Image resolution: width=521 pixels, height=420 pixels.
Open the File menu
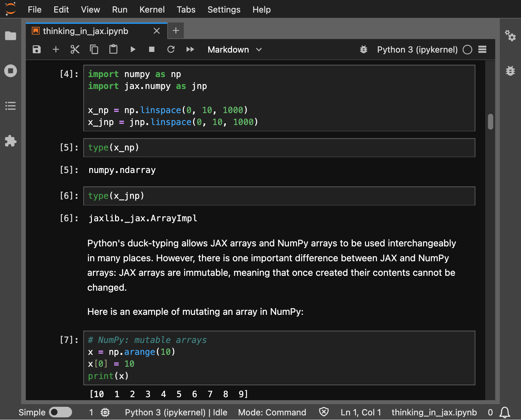[35, 10]
